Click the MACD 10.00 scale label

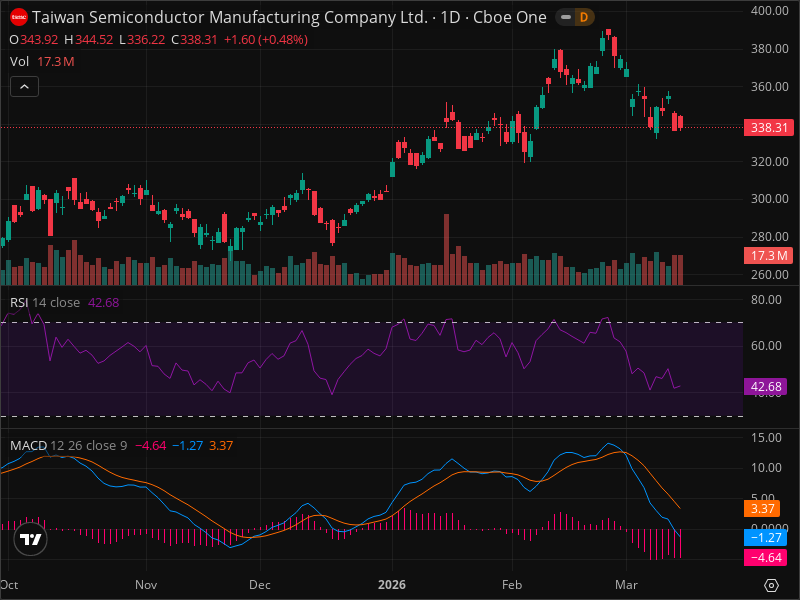pos(766,467)
